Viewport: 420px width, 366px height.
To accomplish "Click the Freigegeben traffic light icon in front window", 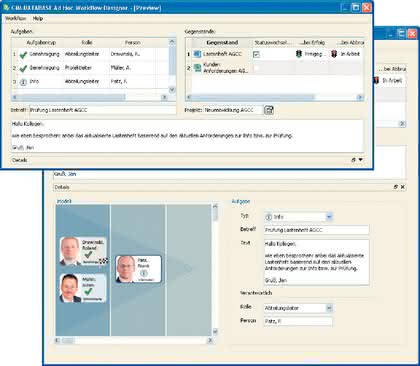I will pos(299,54).
